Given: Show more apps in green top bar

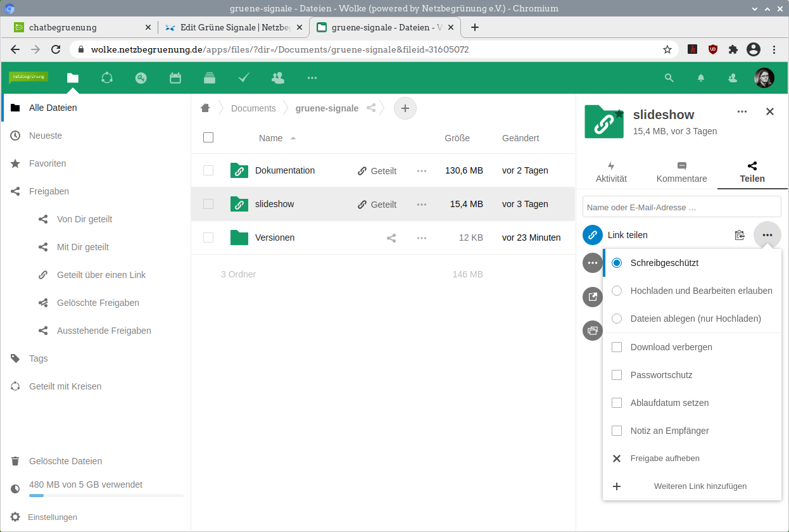Looking at the screenshot, I should coord(312,78).
